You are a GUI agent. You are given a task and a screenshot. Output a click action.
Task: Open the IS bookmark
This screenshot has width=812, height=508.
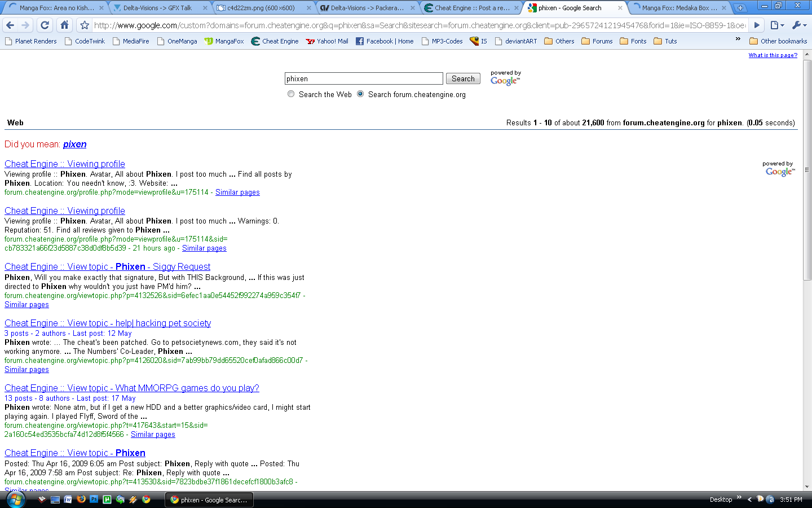pos(478,41)
